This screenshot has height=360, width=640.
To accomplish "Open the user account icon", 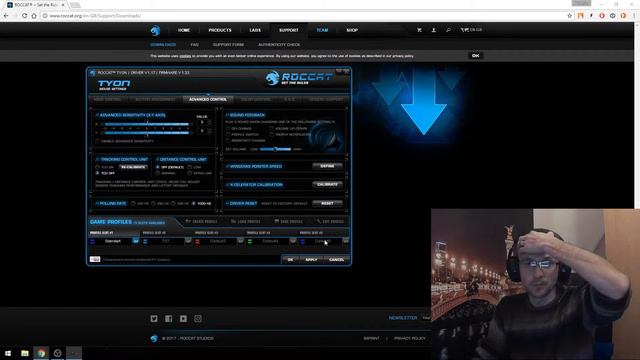I will click(x=433, y=30).
